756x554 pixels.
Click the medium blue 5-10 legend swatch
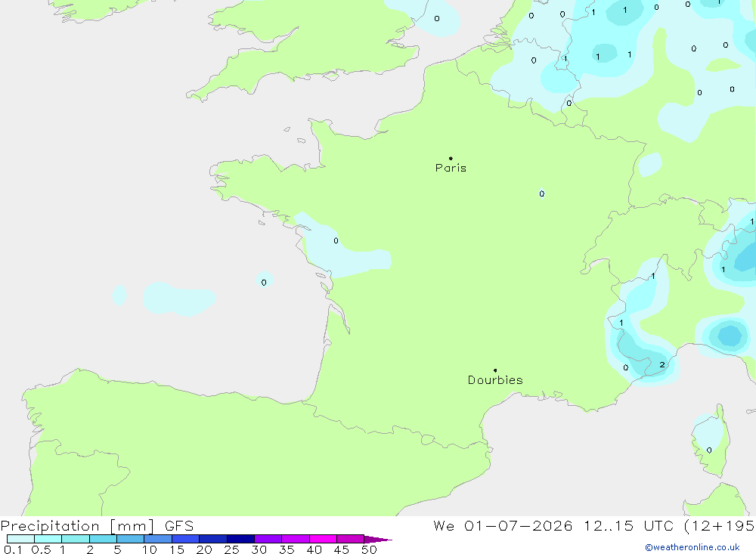click(131, 539)
